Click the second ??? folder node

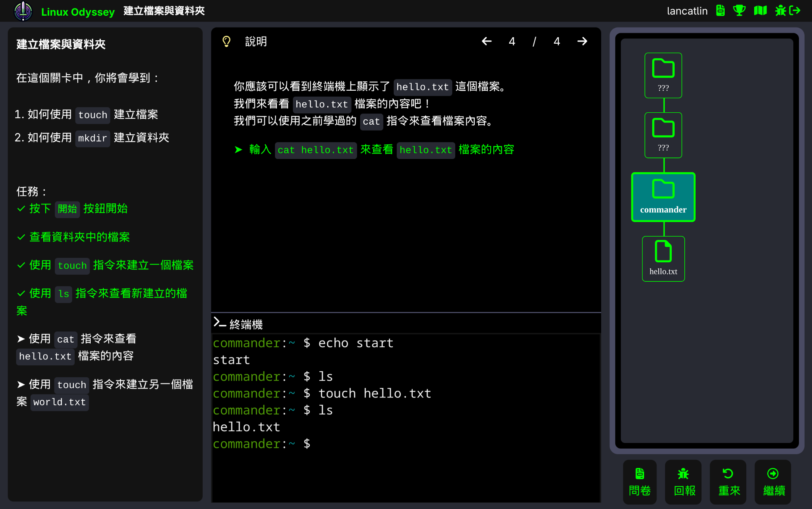click(663, 135)
